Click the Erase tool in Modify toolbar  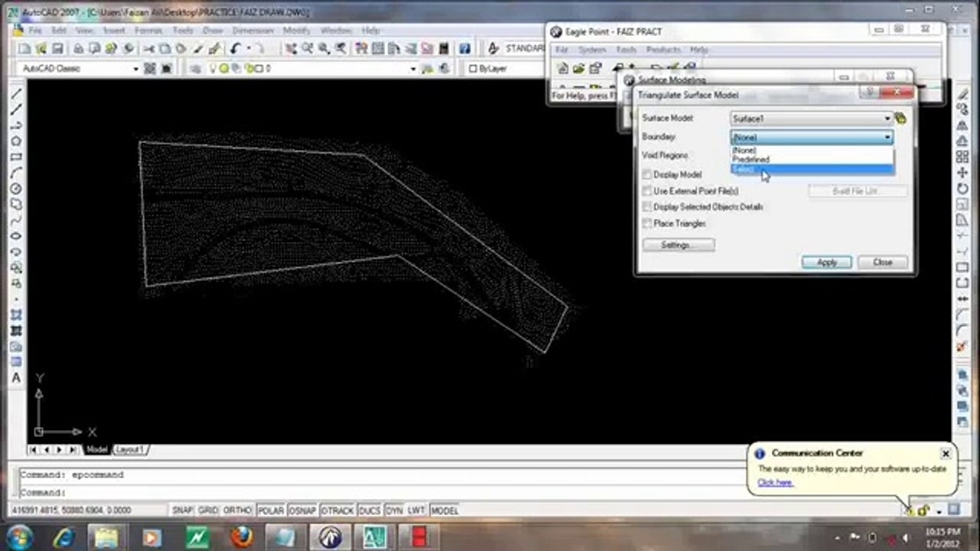(x=962, y=94)
